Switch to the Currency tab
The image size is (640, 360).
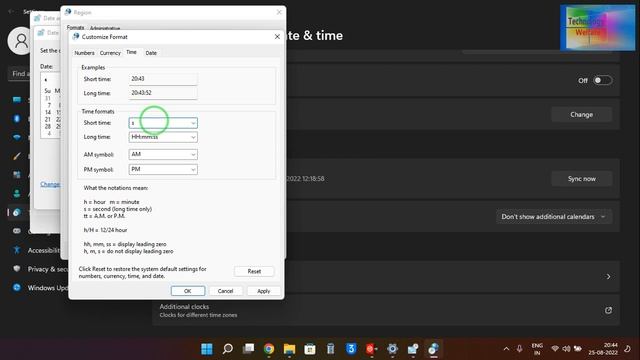click(110, 53)
